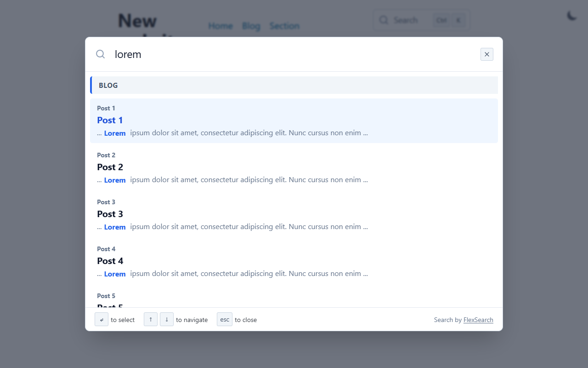
Task: Click the esc key hint button
Action: pos(225,319)
